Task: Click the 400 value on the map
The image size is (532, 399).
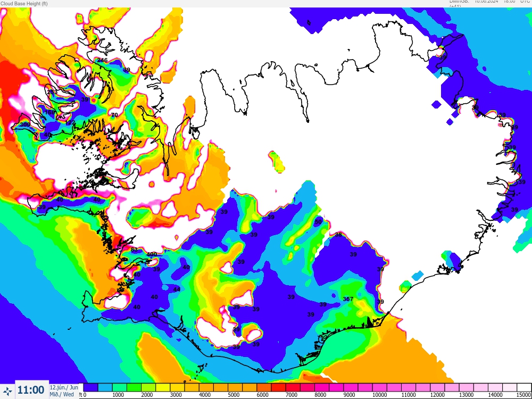Action: pos(152,254)
